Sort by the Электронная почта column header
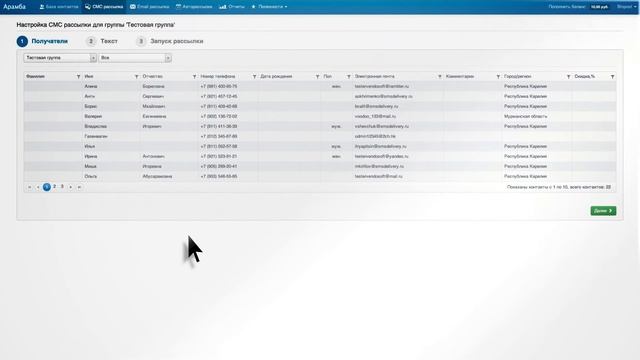 375,76
